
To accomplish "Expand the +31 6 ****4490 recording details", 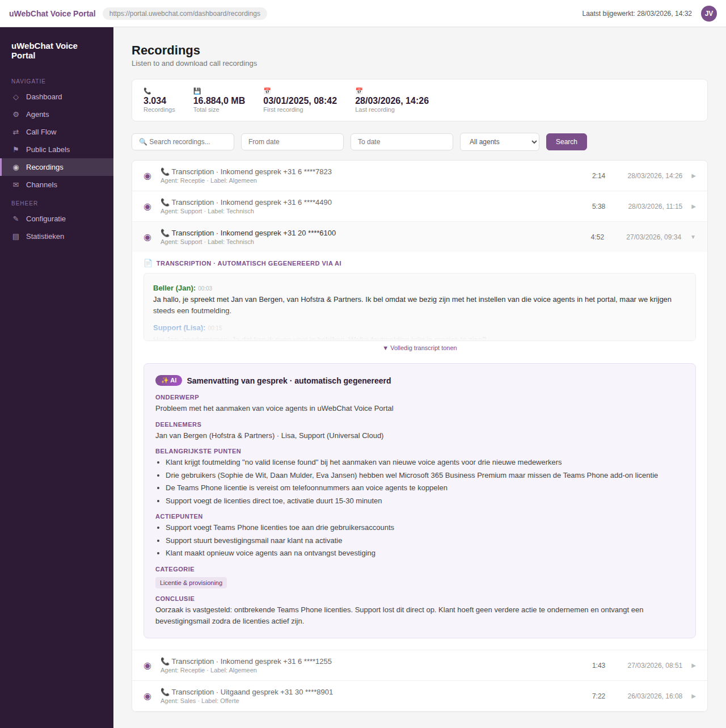I will 693,207.
